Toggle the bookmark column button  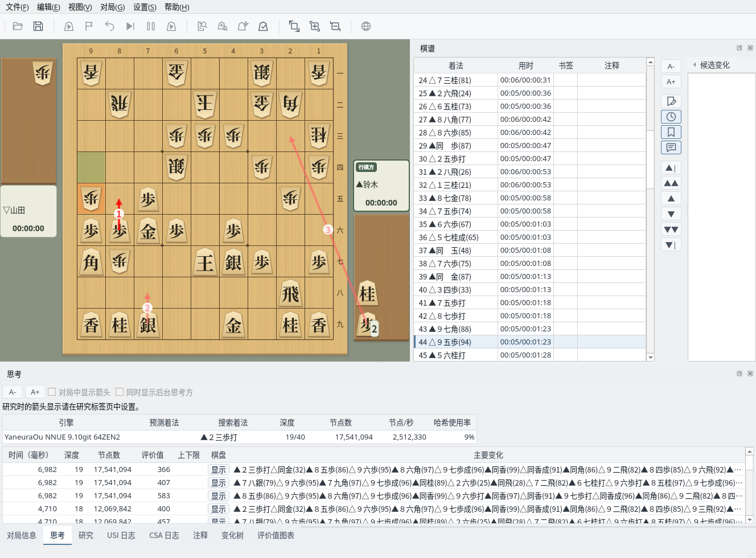671,132
